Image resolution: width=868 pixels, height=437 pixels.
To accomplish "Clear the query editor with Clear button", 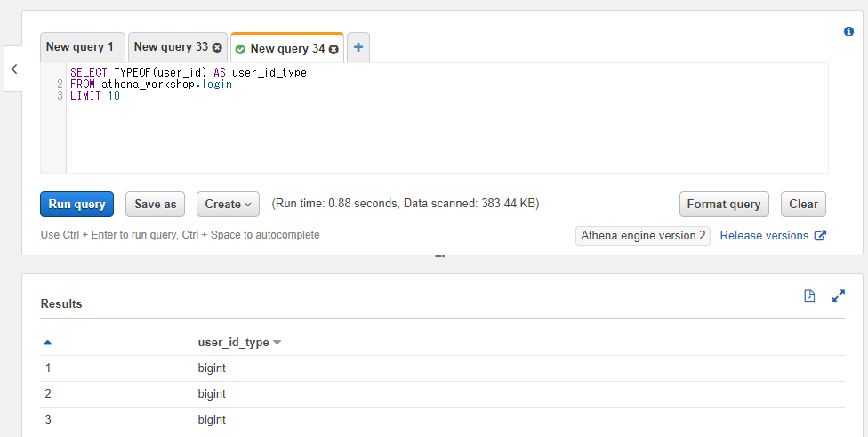I will tap(803, 205).
